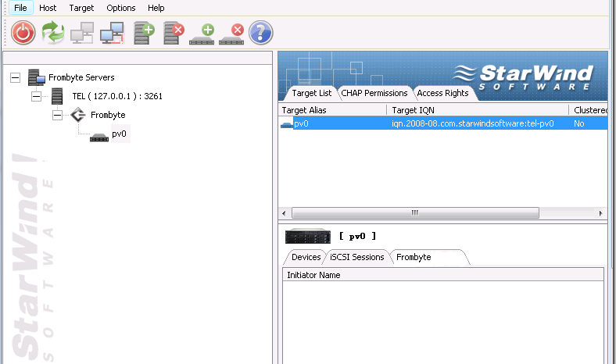
Task: Switch to the iSCSI Sessions tab
Action: 356,257
